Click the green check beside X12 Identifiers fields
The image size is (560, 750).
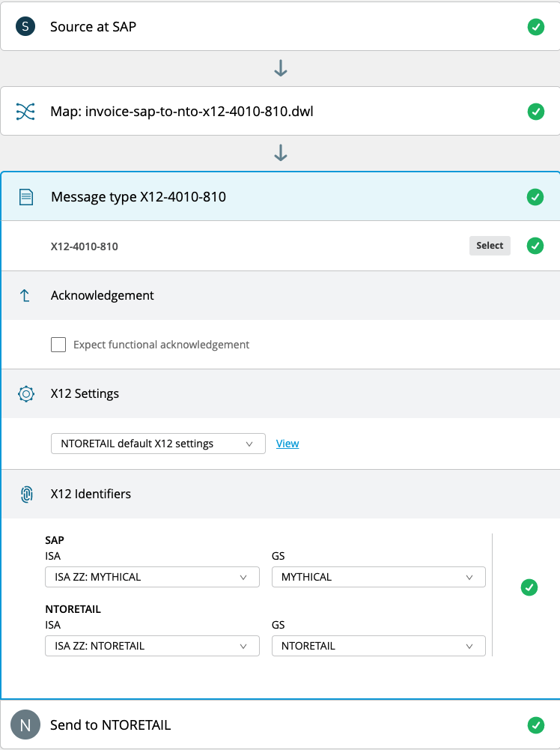click(x=529, y=587)
